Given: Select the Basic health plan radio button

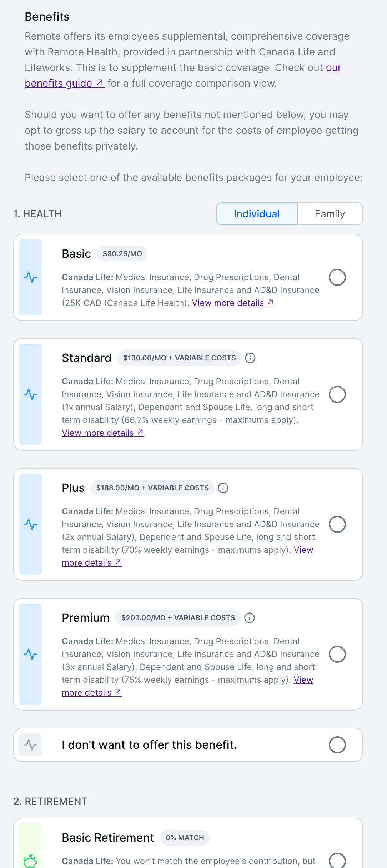Looking at the screenshot, I should click(x=337, y=277).
